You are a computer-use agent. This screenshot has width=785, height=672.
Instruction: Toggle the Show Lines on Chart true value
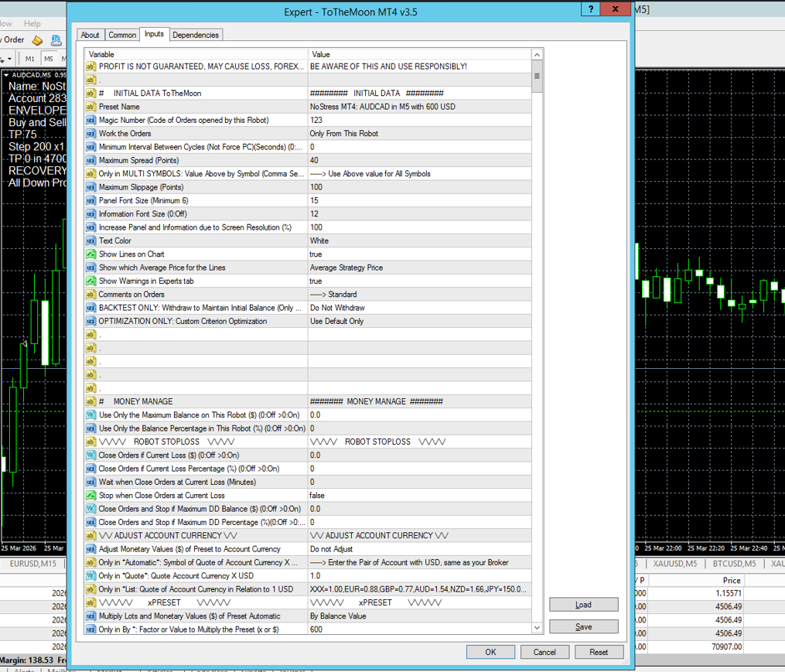(x=419, y=254)
